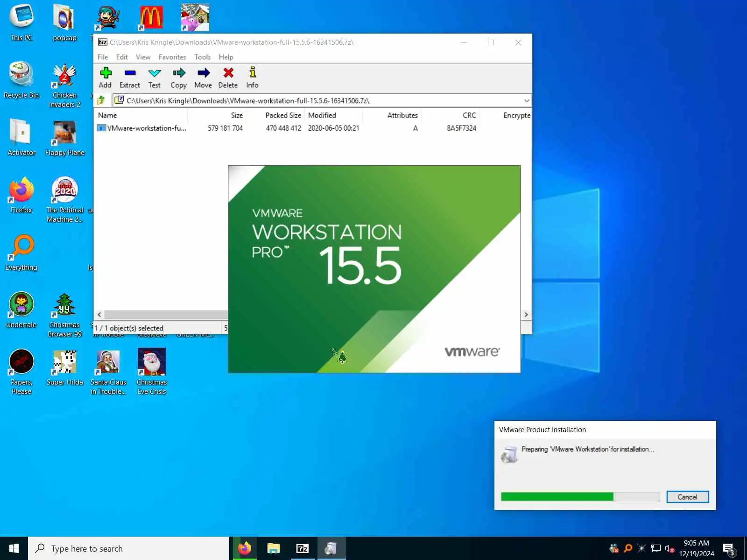Click Firefox in the taskbar
This screenshot has height=560, width=747.
tap(244, 548)
